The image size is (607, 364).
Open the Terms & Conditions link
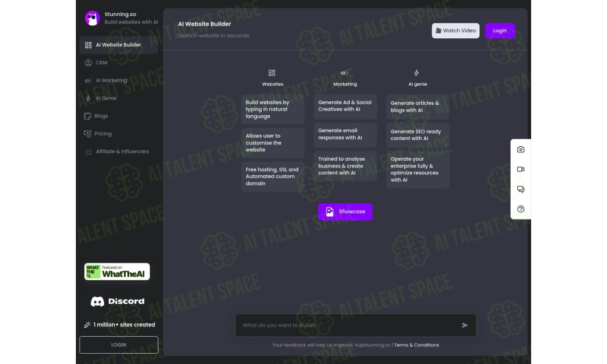[x=416, y=345]
